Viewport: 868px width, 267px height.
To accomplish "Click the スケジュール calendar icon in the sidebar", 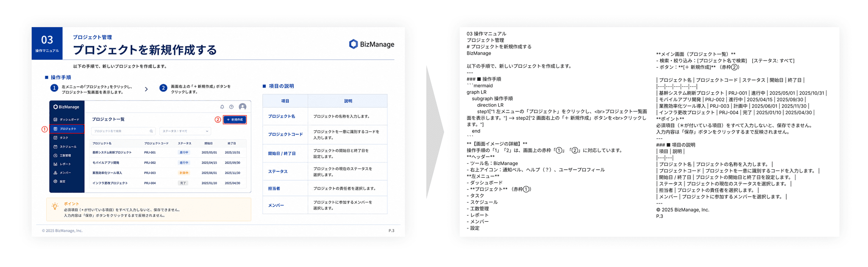I will (x=56, y=147).
